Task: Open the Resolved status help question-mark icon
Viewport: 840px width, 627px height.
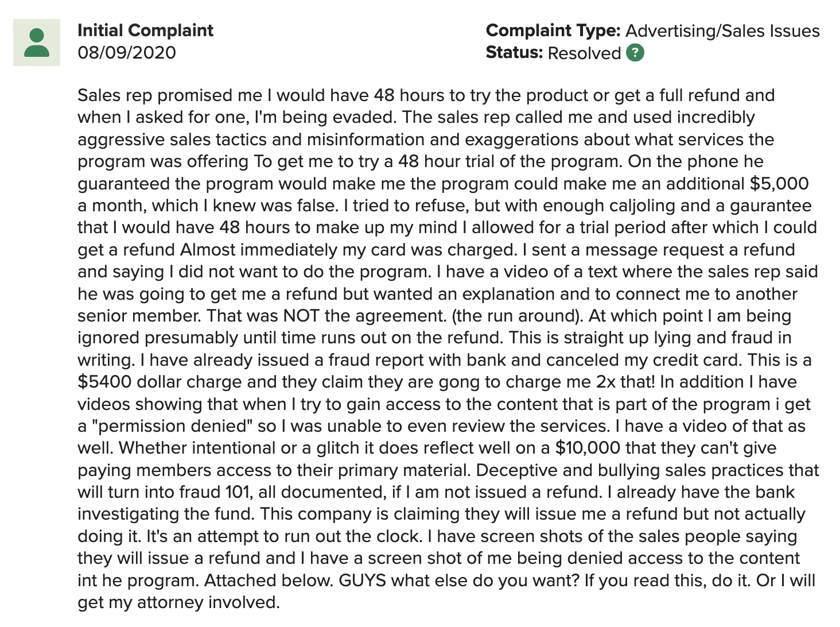Action: tap(635, 53)
